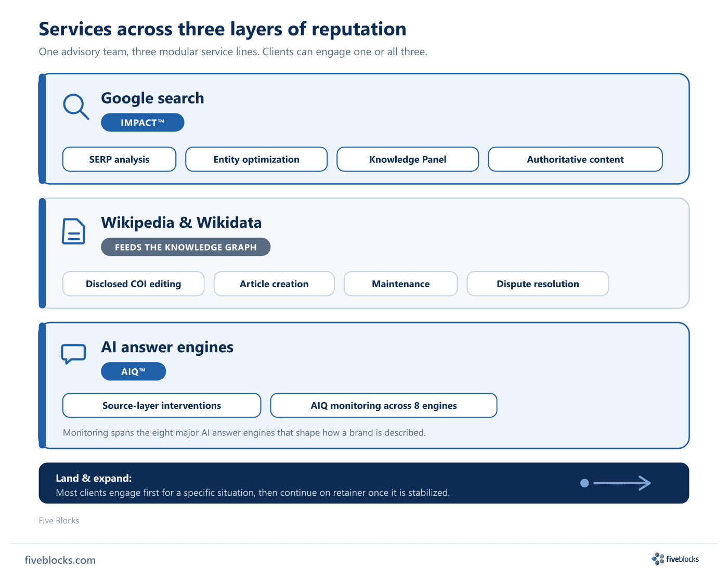Screen dimensions: 728x580
Task: Open the Article creation pill
Action: 274,283
